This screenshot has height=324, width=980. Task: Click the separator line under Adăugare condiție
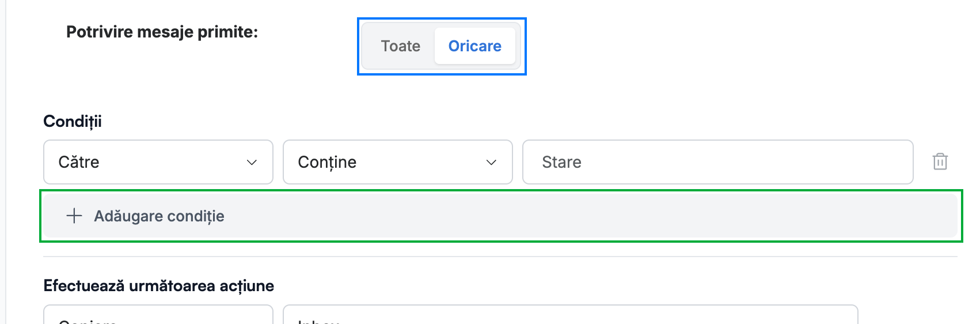pyautogui.click(x=500, y=257)
